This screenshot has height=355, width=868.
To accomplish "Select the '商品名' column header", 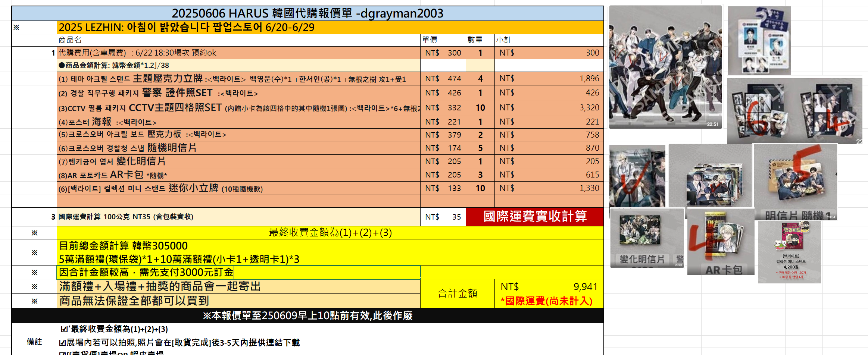I will 238,40.
